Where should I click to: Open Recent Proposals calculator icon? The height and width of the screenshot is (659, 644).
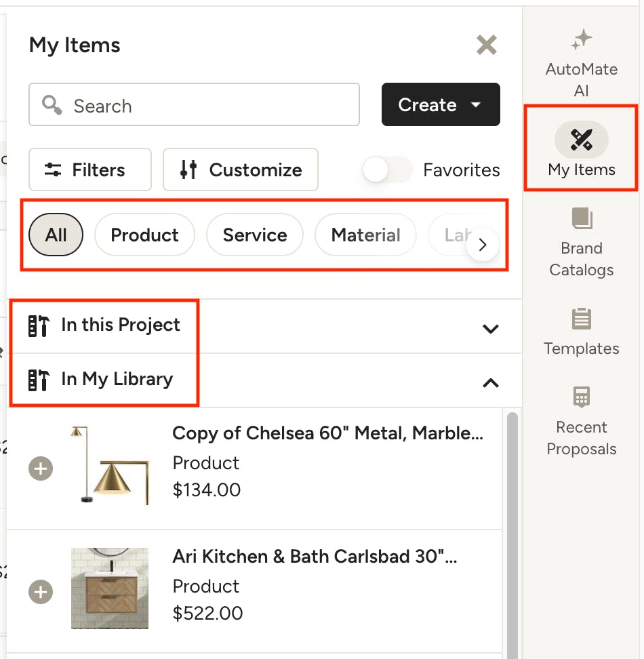coord(581,397)
